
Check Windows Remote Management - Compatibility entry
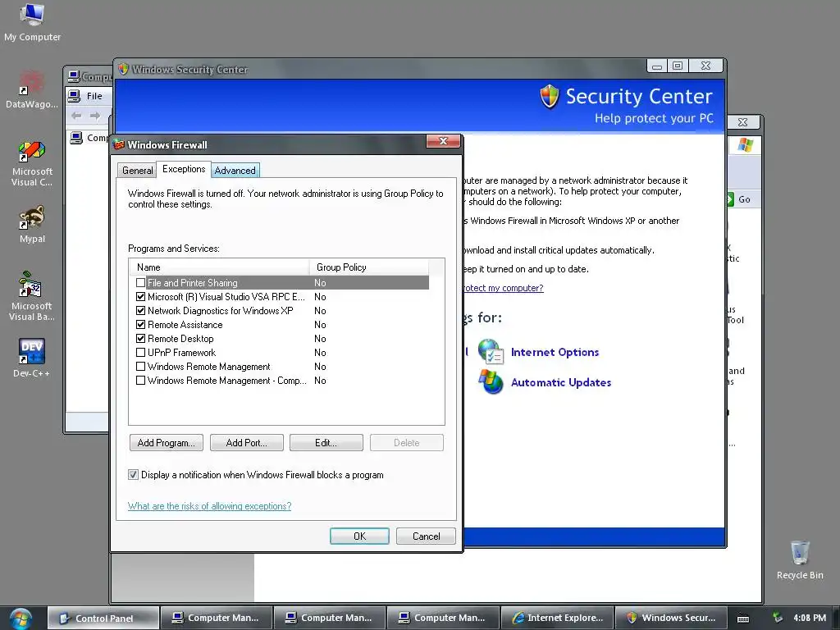[x=140, y=380]
